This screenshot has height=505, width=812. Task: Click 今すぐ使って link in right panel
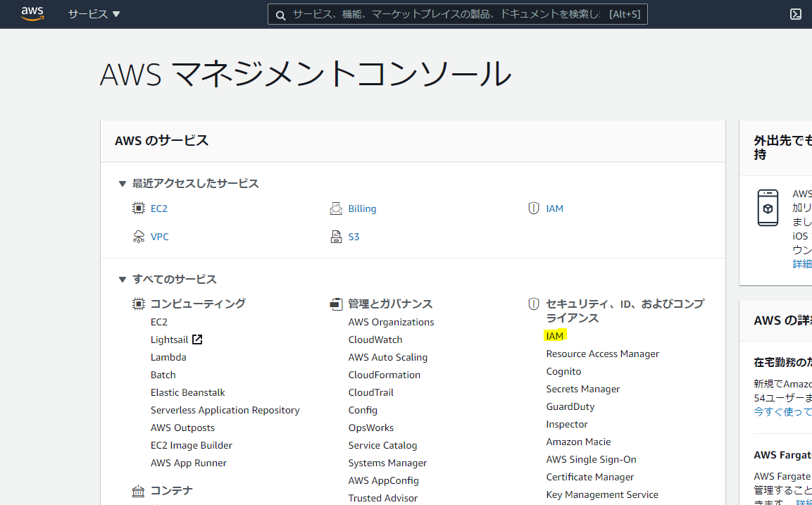782,412
